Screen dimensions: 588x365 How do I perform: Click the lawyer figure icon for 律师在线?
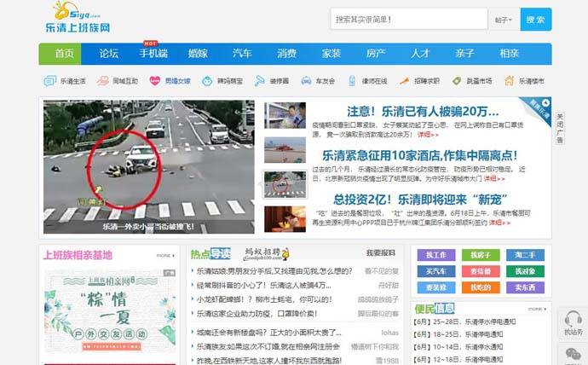pos(352,81)
